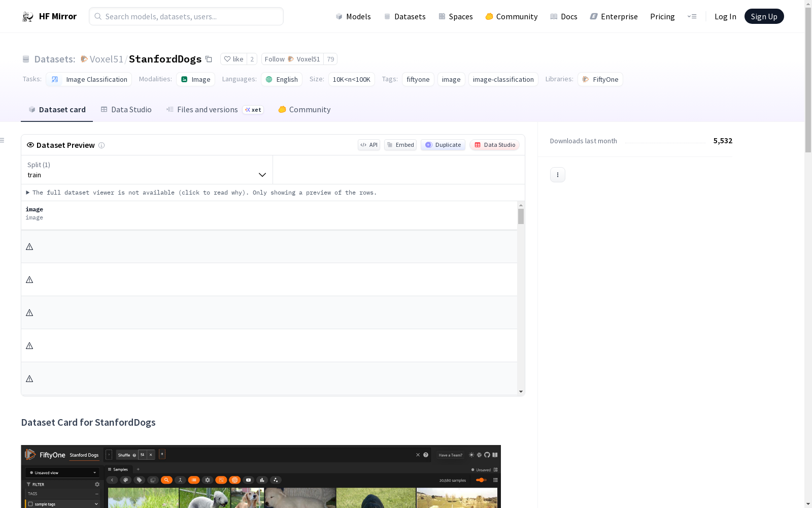Open Community in the top navigation

coord(511,16)
